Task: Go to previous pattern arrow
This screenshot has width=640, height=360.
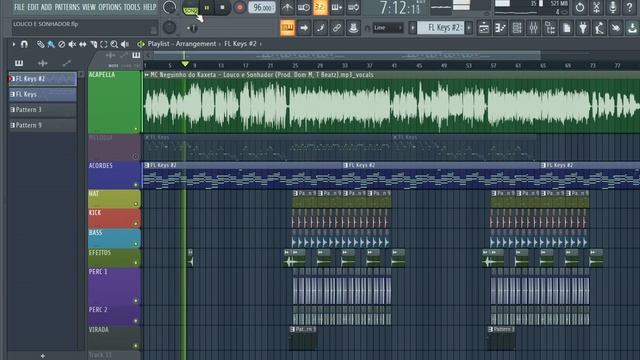Action: [x=413, y=28]
